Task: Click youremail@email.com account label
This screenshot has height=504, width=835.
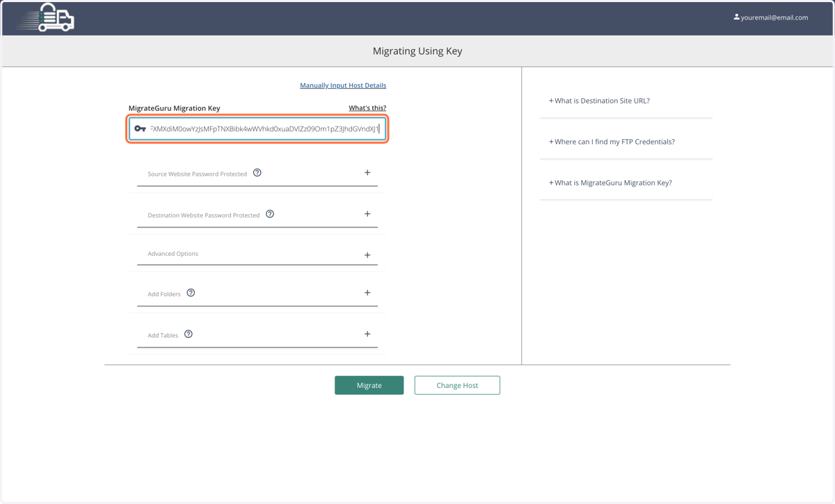Action: [x=774, y=17]
